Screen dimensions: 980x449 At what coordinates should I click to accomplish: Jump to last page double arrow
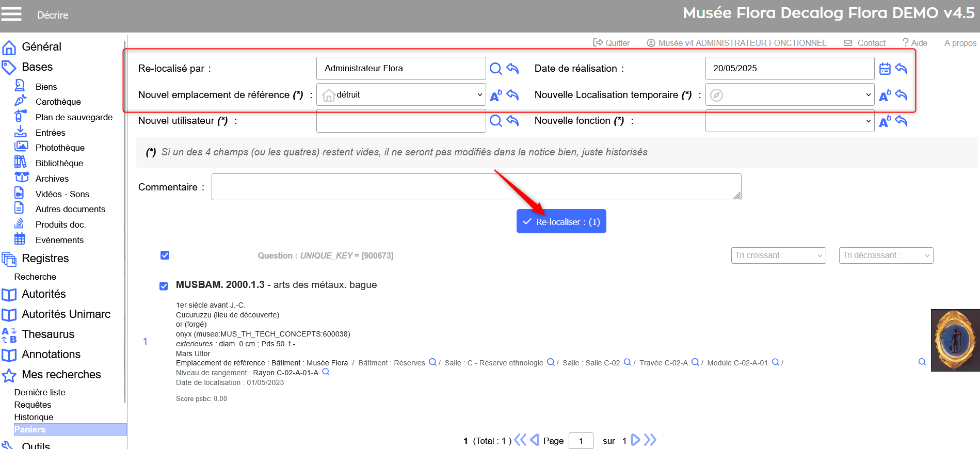click(650, 440)
